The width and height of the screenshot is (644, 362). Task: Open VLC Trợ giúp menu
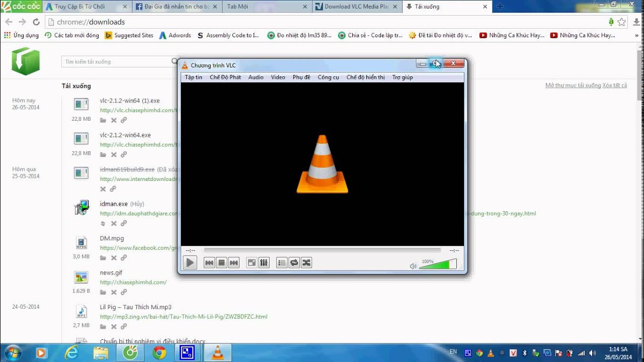coord(403,77)
